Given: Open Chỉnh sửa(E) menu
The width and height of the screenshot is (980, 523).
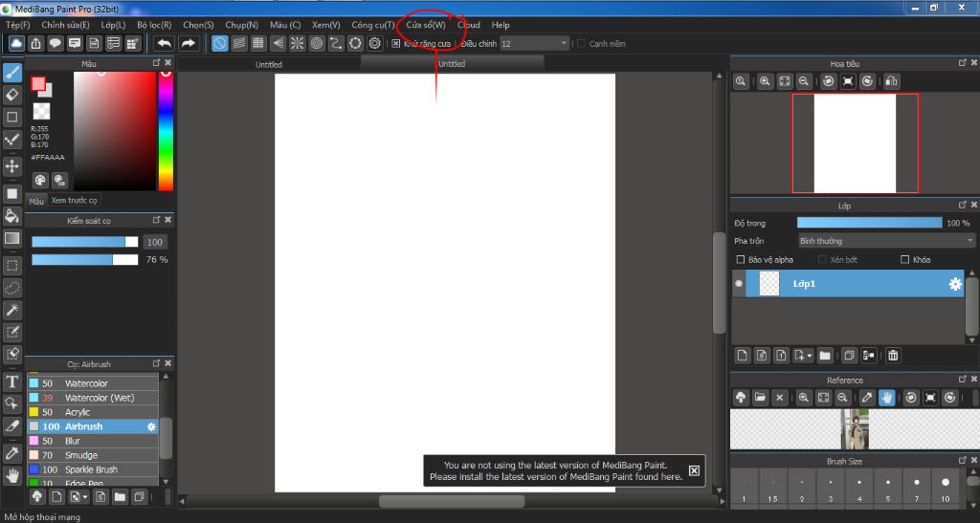Looking at the screenshot, I should 65,25.
